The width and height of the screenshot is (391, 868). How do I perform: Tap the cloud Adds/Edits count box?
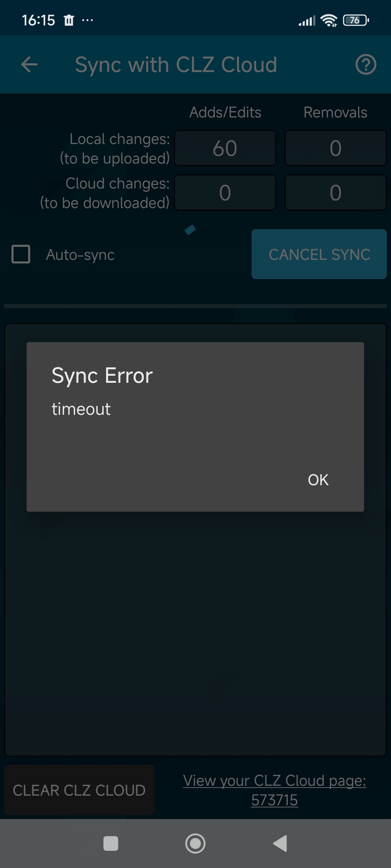[x=225, y=193]
